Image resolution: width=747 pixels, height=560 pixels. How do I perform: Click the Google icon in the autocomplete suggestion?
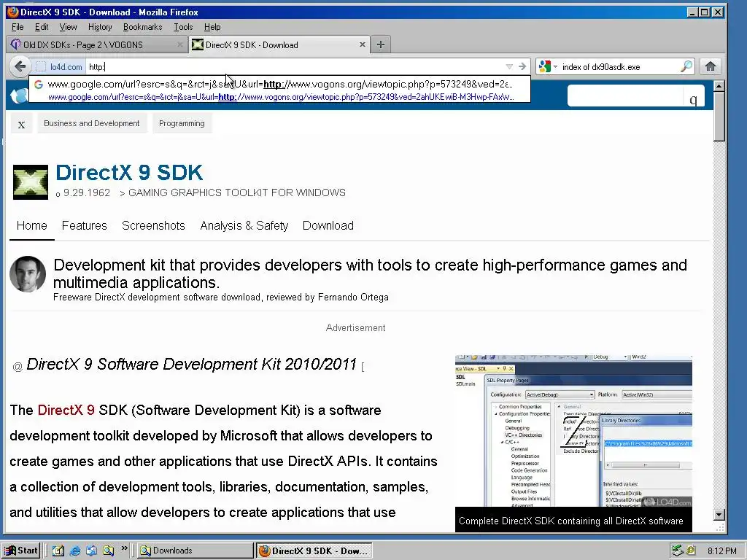pos(39,85)
